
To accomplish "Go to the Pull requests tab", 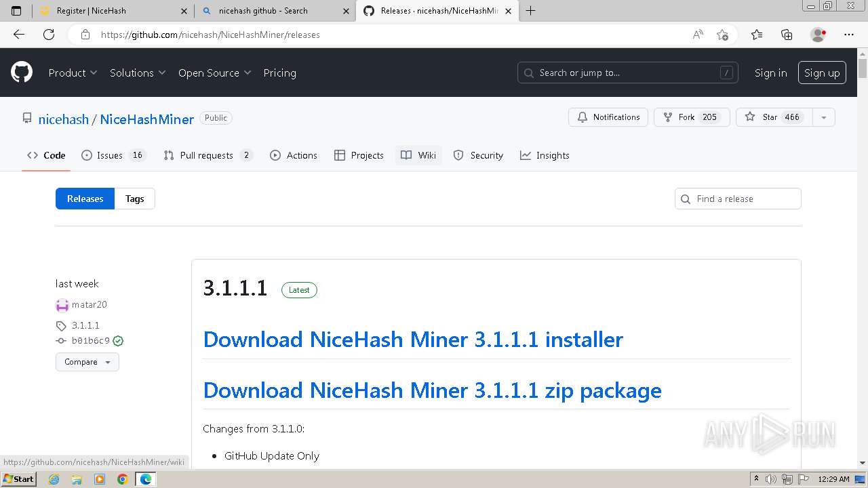I will point(208,155).
